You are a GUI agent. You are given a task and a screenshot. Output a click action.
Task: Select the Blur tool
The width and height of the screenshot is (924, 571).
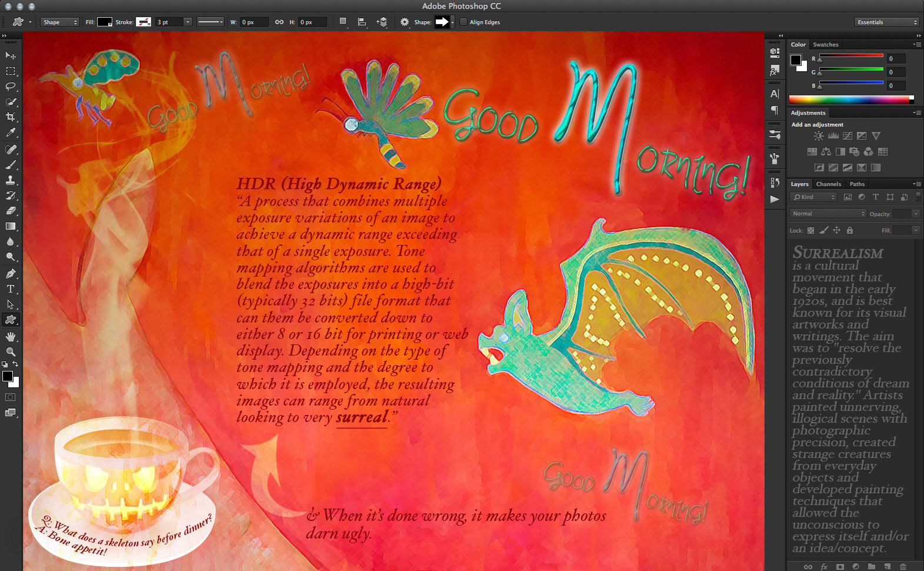click(11, 242)
